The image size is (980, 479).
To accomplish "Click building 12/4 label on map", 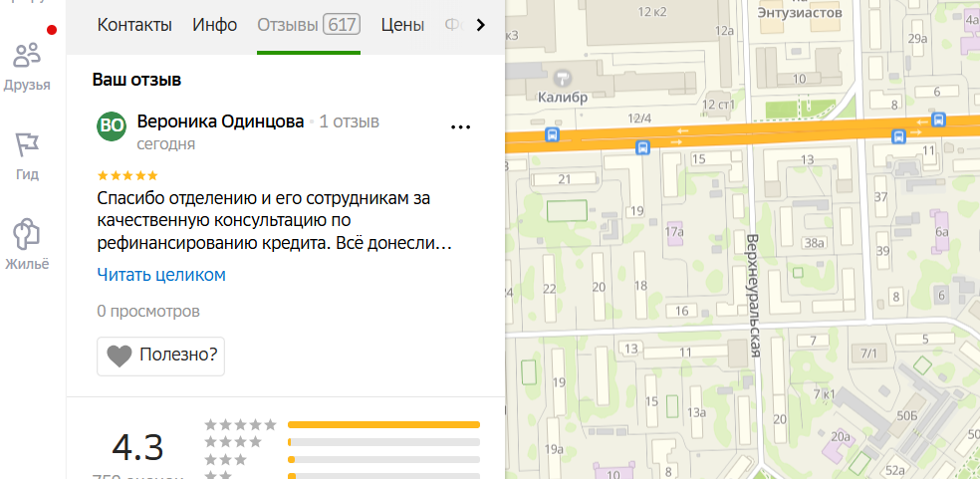I will pos(639,118).
